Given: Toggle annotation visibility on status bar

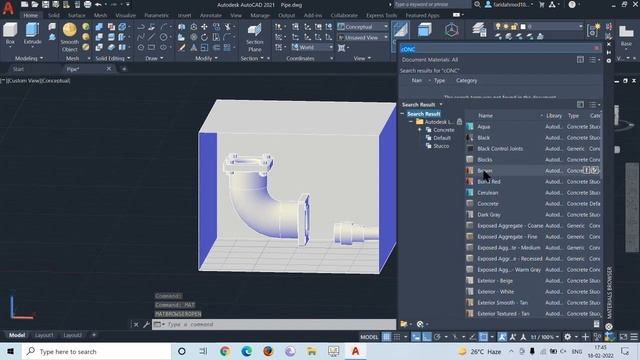Looking at the screenshot, I should point(502,337).
